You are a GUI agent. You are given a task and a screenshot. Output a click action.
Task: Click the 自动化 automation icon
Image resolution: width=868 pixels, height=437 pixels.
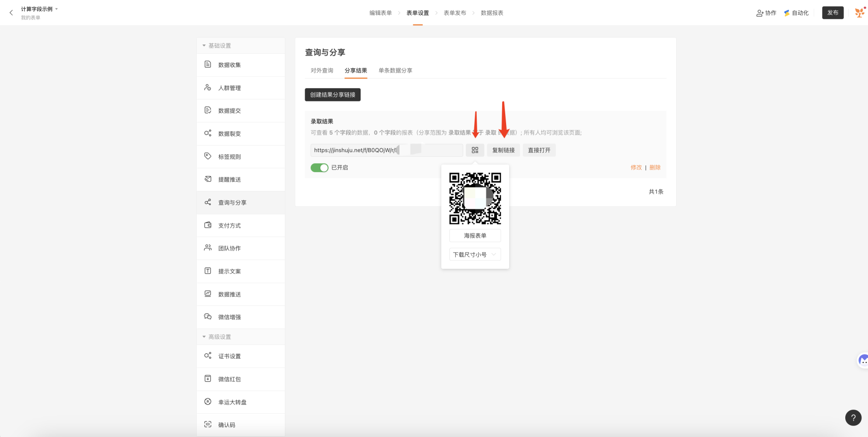(x=787, y=13)
